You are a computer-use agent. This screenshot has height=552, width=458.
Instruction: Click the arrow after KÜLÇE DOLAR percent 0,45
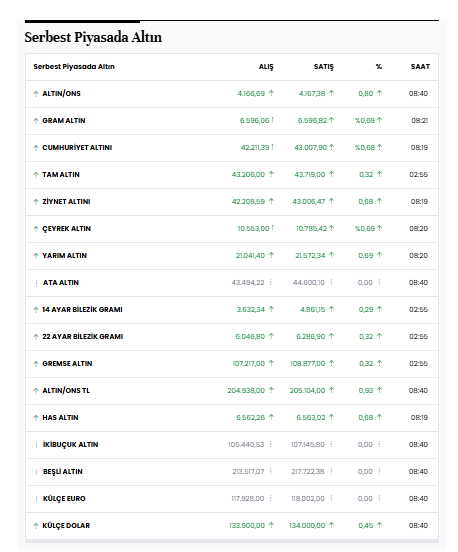pyautogui.click(x=379, y=525)
